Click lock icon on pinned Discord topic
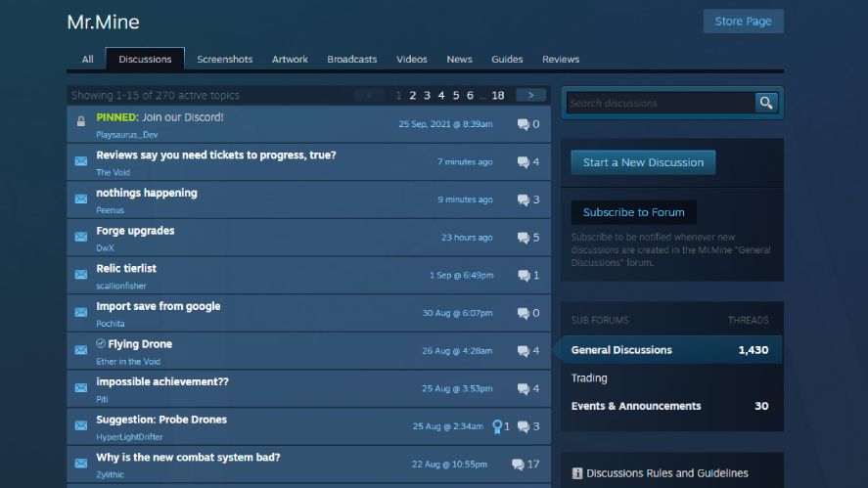The height and width of the screenshot is (488, 868). click(x=81, y=121)
